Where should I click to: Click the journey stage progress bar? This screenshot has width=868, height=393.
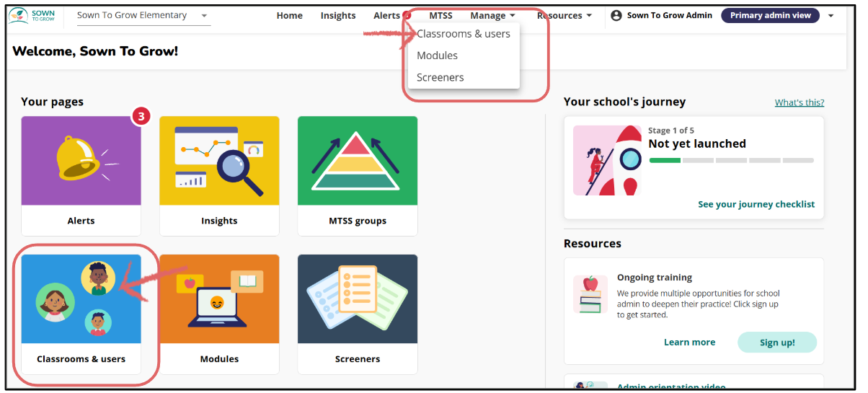coord(732,160)
